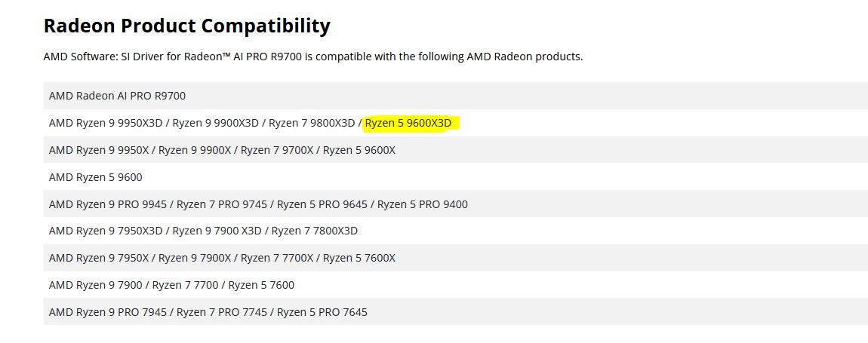Click Ryzen 7 9700X text
The image size is (868, 343).
[x=277, y=150]
